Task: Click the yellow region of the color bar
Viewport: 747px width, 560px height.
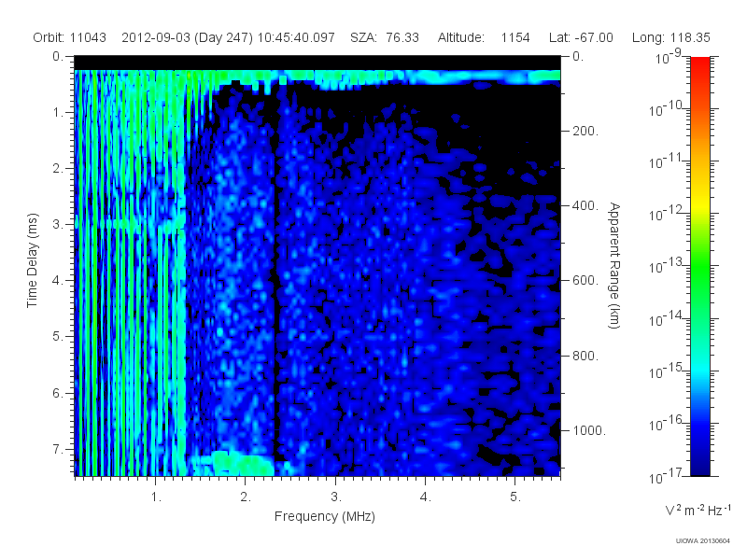Action: pyautogui.click(x=699, y=203)
